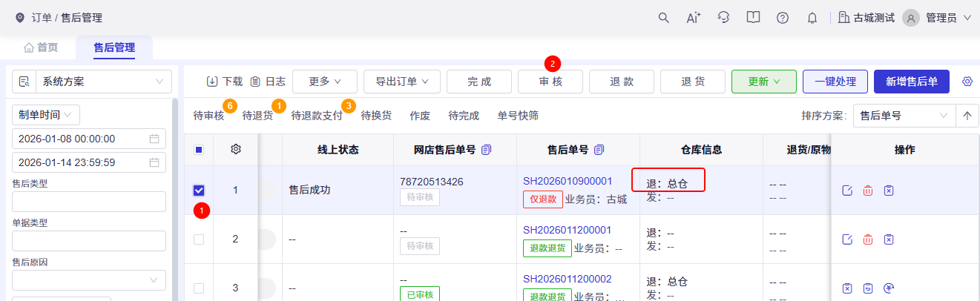This screenshot has height=301, width=980.
Task: Click the left filter panel scrollbar
Action: click(x=175, y=199)
